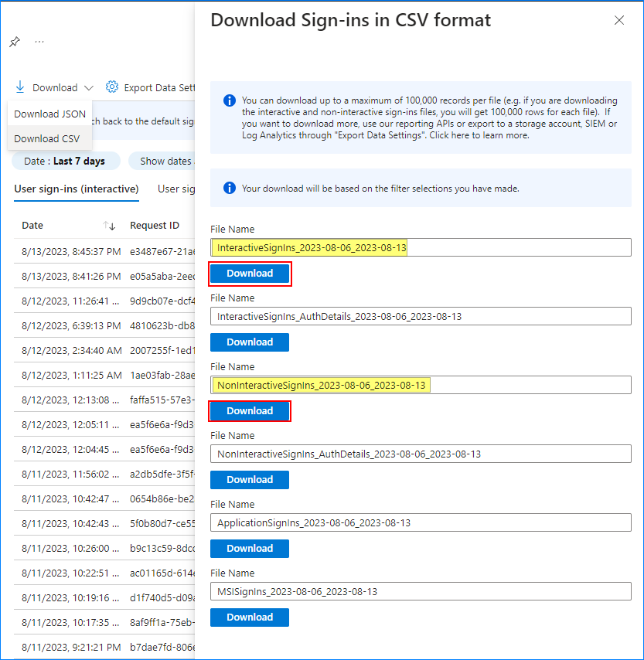The height and width of the screenshot is (660, 644).
Task: Expand the Download dropdown chevron
Action: click(89, 88)
